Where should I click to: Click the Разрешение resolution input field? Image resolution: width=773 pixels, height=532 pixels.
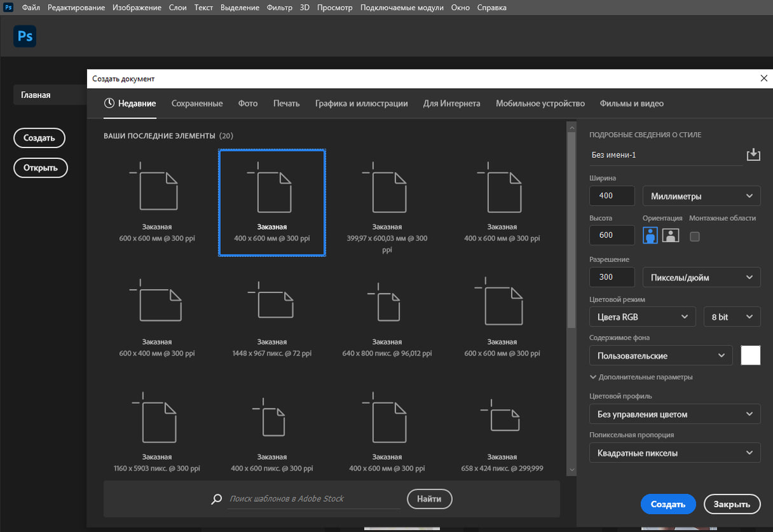point(612,277)
